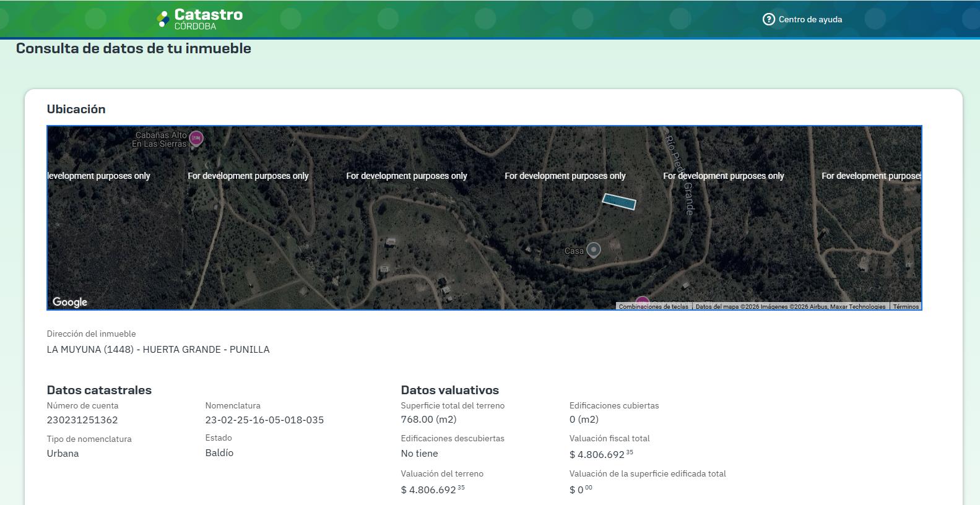
Task: Click the Google logo on the map
Action: click(x=70, y=302)
